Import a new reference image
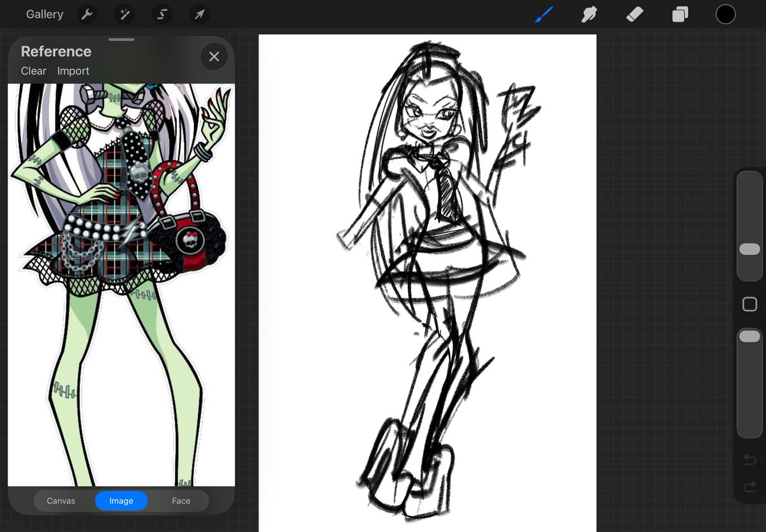This screenshot has width=766, height=532. click(x=73, y=71)
